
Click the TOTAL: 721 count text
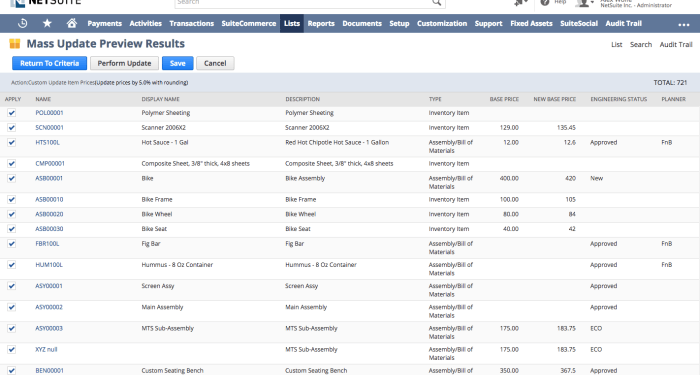click(x=670, y=83)
